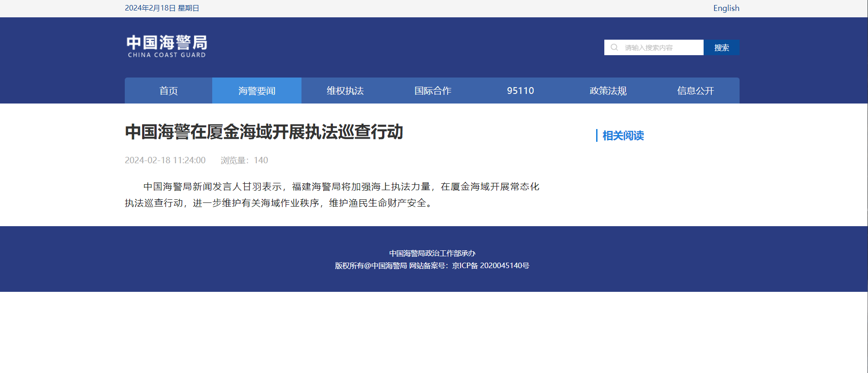Switch to the English site version
Viewport: 868px width, 373px height.
726,8
